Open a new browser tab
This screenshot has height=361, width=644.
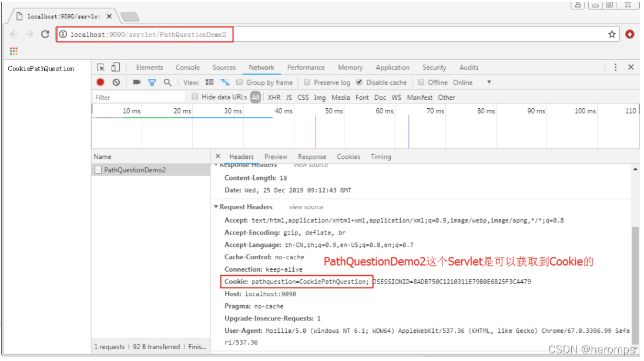point(130,16)
